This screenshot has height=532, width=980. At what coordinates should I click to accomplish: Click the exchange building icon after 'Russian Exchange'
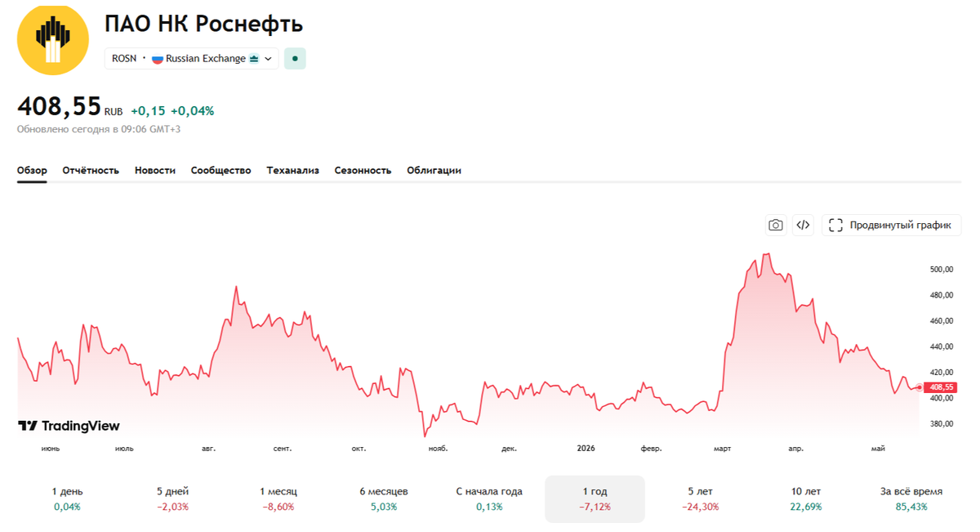click(x=254, y=59)
